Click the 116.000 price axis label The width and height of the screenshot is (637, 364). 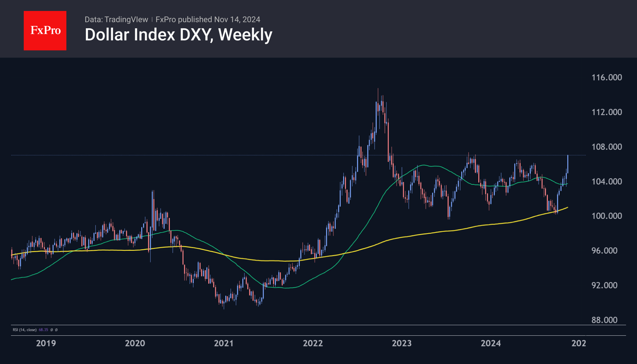pos(607,77)
